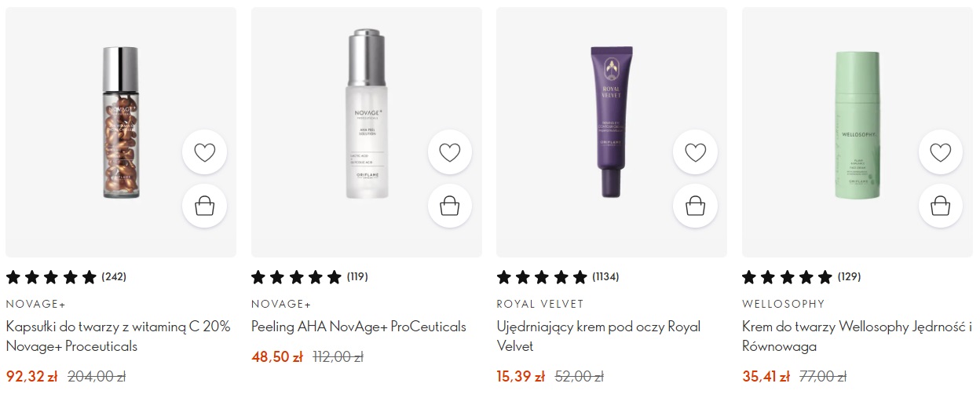View the green Wellosophy bottle image
This screenshot has width=980, height=398.
857,124
